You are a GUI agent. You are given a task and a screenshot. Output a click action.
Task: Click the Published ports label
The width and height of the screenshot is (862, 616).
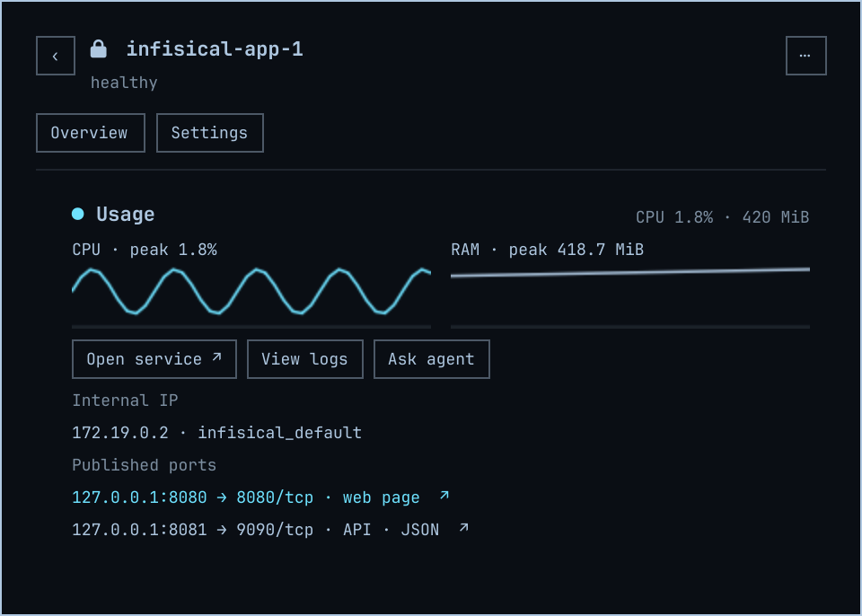(x=144, y=465)
